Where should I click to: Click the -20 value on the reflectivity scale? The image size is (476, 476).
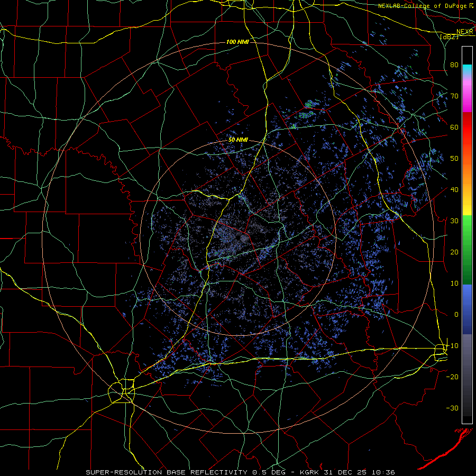pos(452,377)
